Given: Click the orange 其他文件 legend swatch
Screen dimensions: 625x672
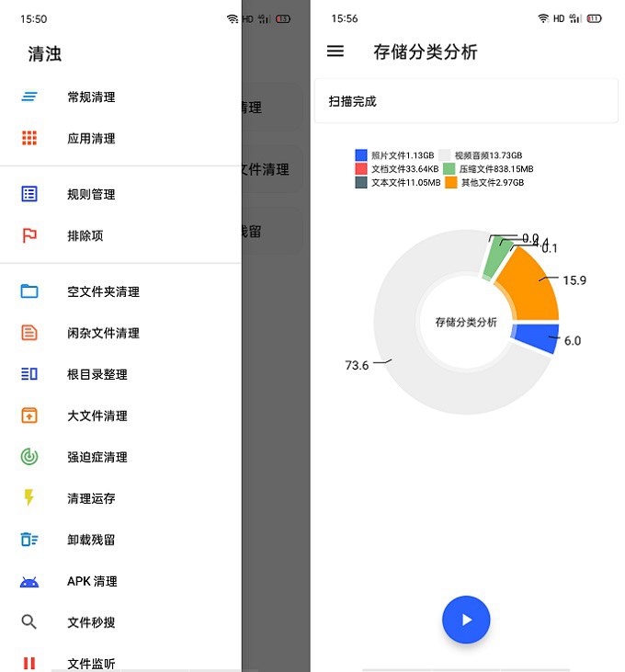Looking at the screenshot, I should point(450,182).
